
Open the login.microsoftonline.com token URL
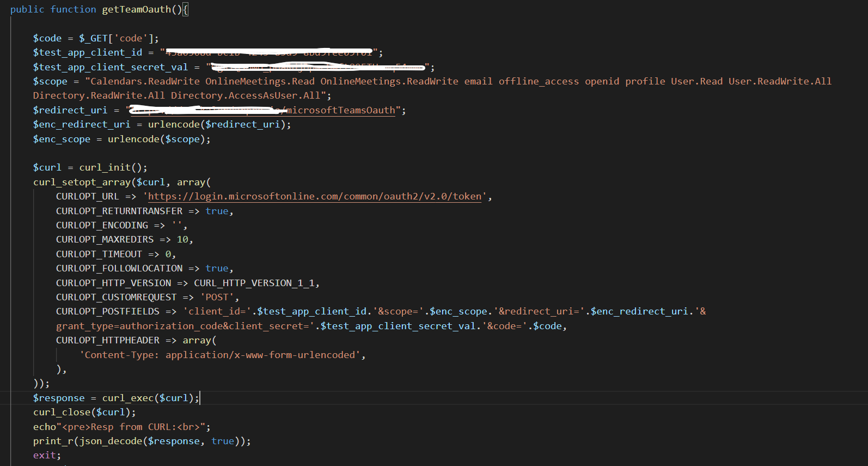pyautogui.click(x=315, y=196)
